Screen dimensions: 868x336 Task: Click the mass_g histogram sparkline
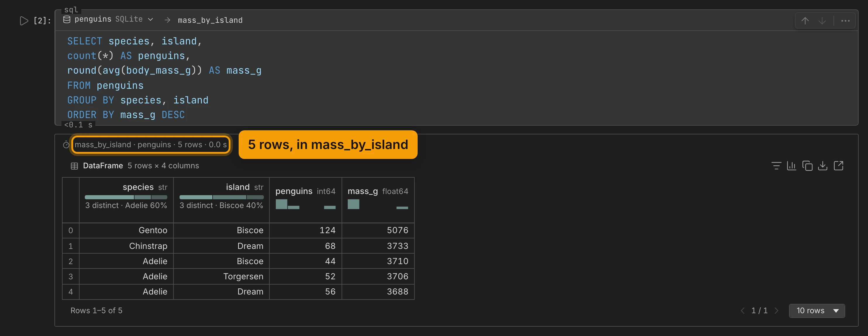tap(378, 204)
